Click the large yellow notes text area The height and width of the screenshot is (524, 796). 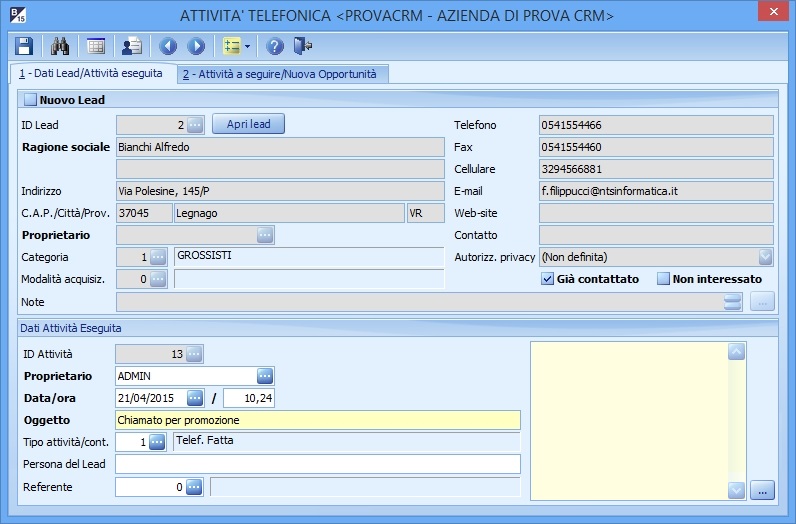tap(629, 421)
